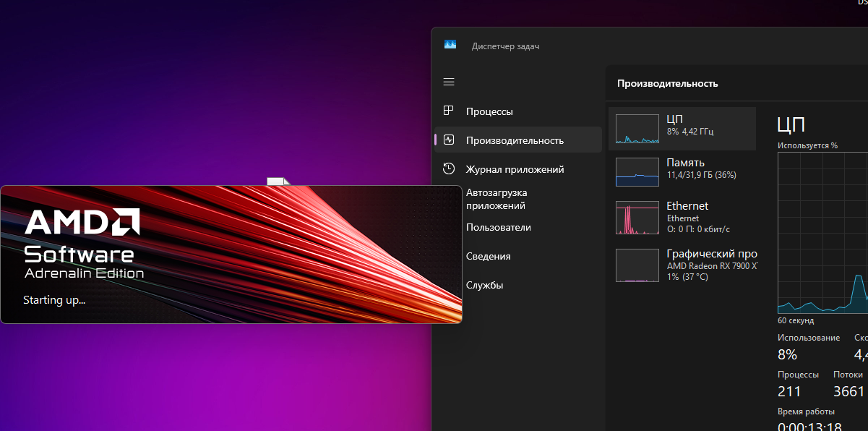The height and width of the screenshot is (431, 868).
Task: Open the Службы page
Action: [484, 285]
